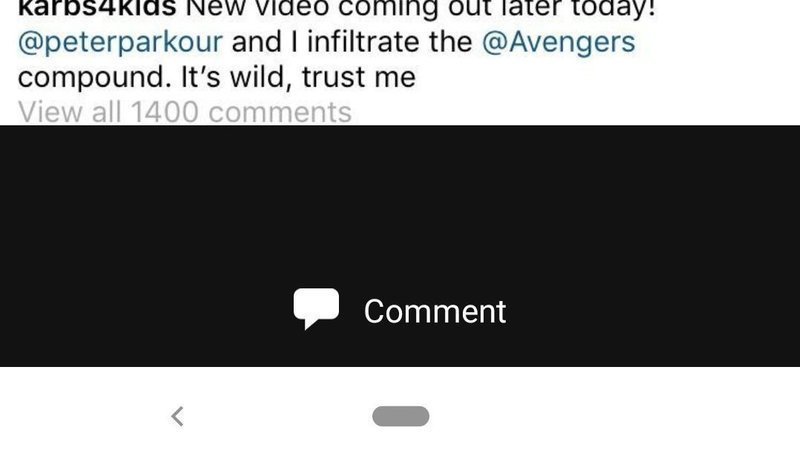Click the word "infiltrate" in the caption
Screen dimensions: 800x450
click(x=363, y=42)
